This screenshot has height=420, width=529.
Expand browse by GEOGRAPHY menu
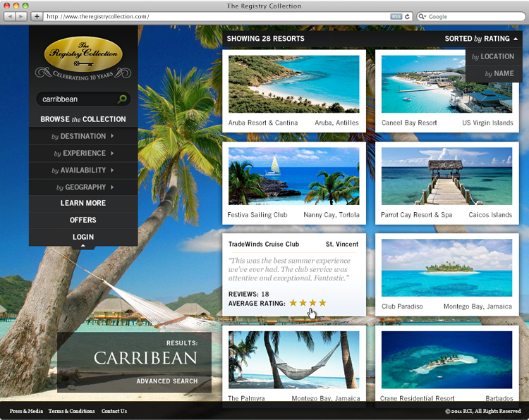pyautogui.click(x=83, y=187)
